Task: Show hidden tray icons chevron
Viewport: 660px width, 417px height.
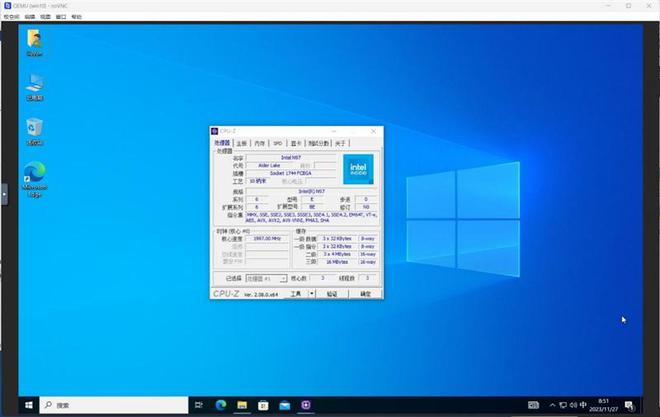Action: click(552, 405)
